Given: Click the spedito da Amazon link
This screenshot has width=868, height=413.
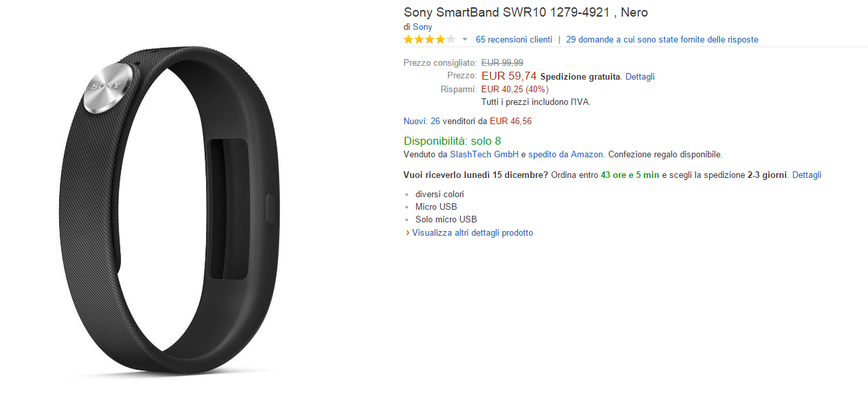Looking at the screenshot, I should 566,154.
